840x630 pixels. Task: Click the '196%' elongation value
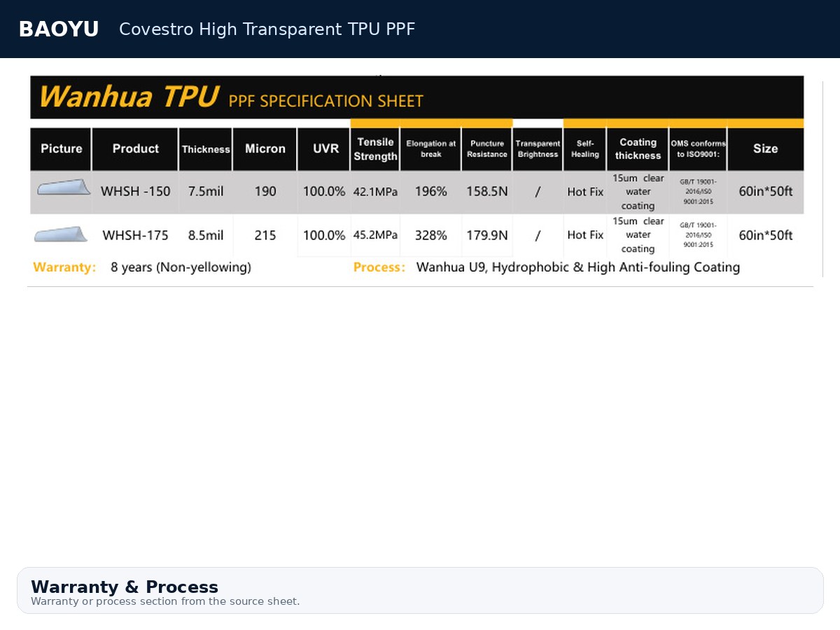coord(431,191)
